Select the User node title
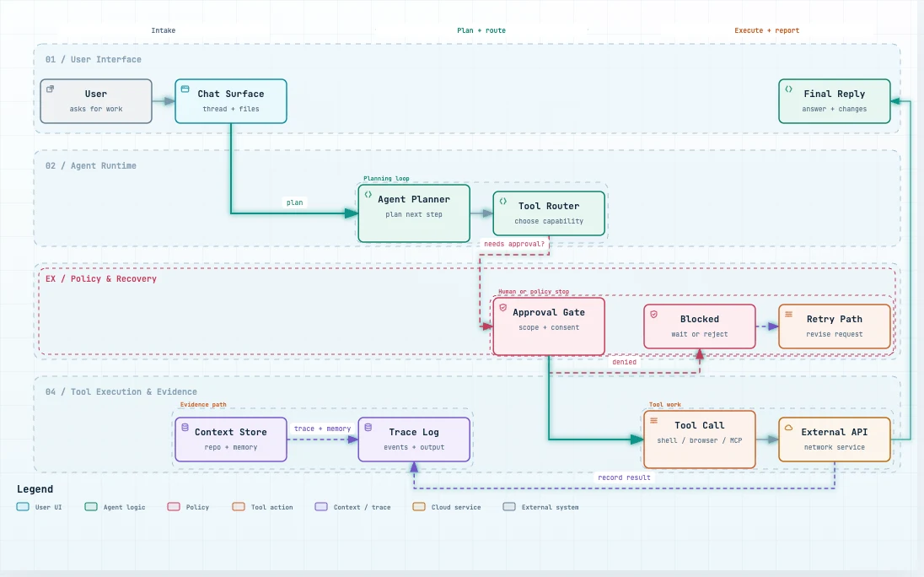The width and height of the screenshot is (924, 577). click(96, 94)
